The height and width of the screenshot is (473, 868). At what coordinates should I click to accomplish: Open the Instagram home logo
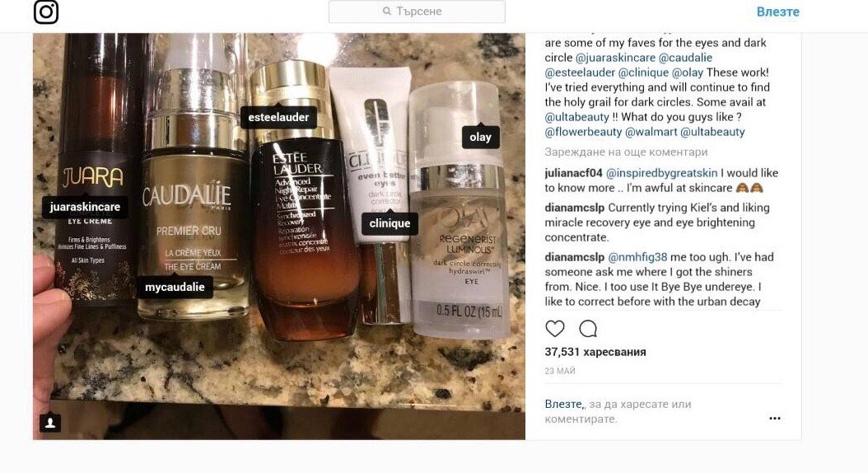point(46,12)
